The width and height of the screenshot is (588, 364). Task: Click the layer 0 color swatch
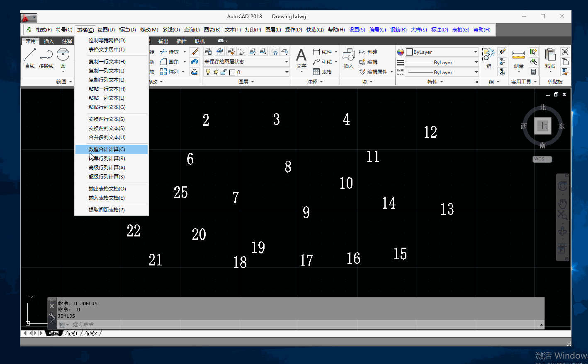tap(232, 72)
